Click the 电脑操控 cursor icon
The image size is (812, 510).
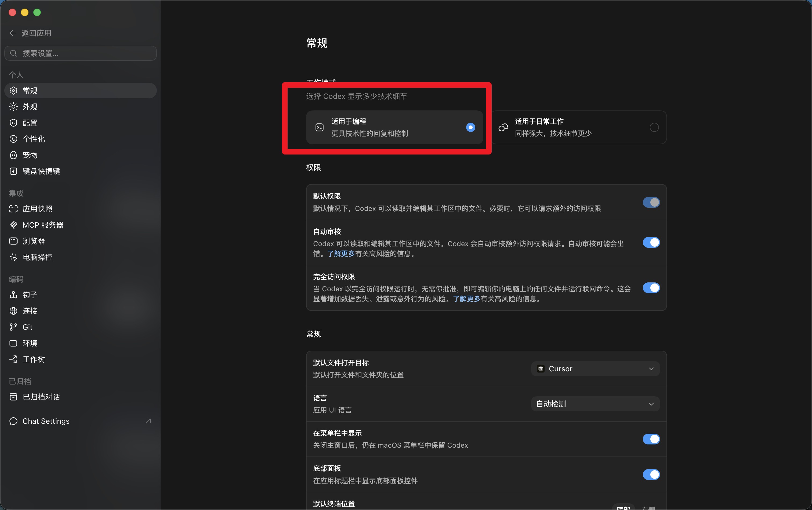pos(13,257)
